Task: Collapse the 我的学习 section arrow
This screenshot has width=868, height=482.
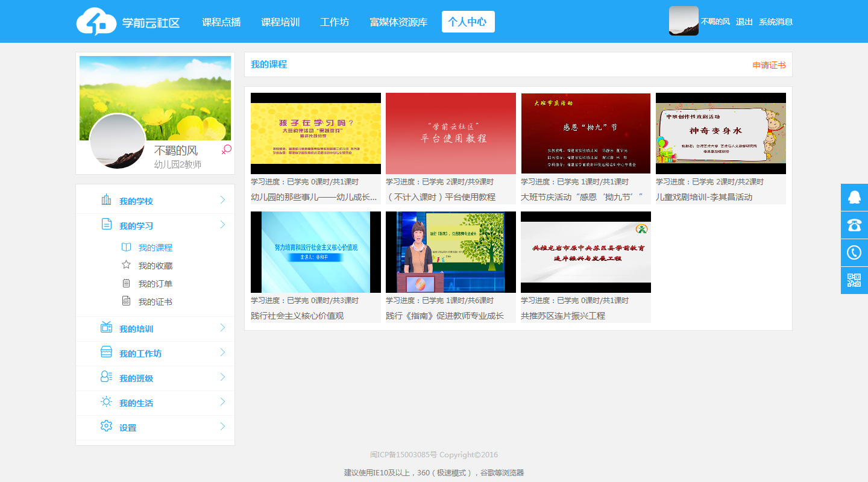Action: coord(222,225)
